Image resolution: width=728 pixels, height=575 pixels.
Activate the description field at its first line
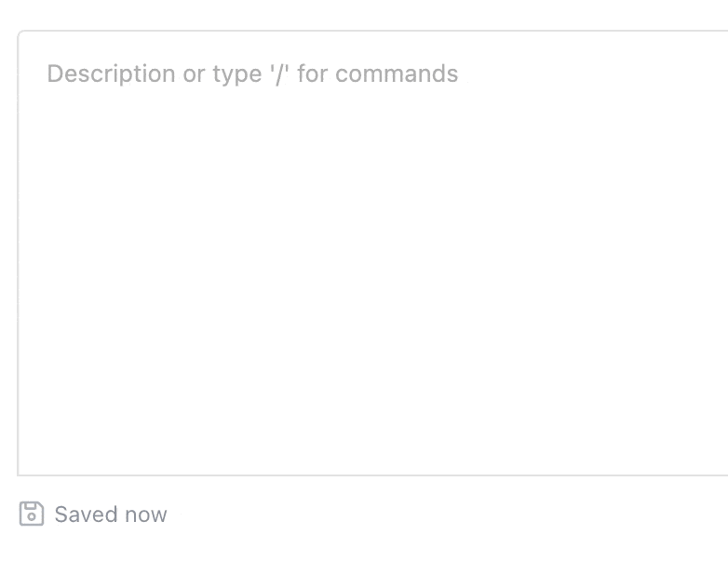coord(251,74)
